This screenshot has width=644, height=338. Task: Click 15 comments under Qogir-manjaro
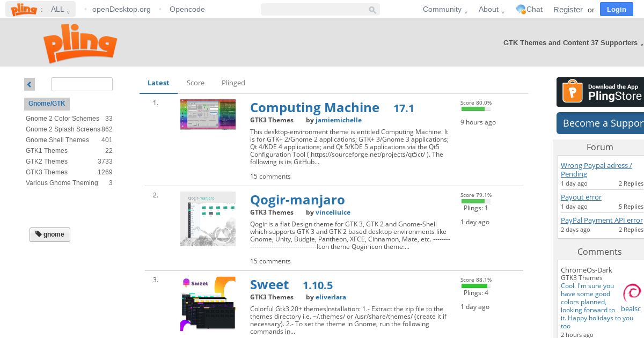coord(270,261)
